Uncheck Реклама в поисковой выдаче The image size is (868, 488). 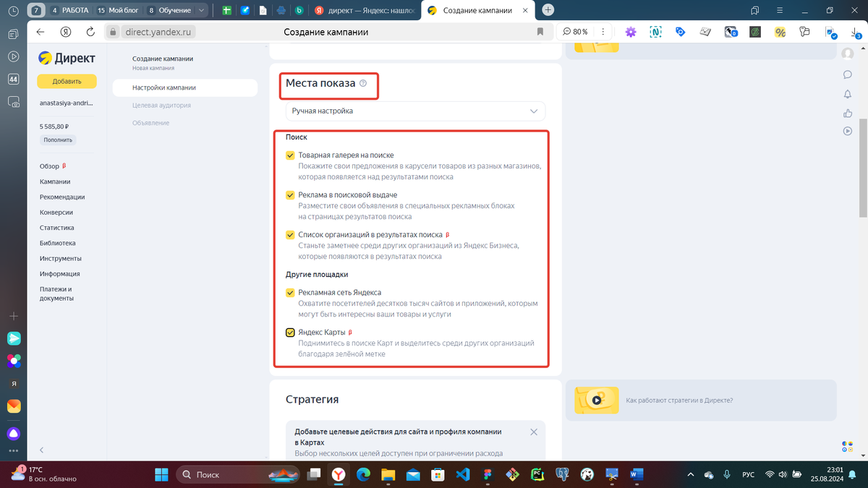pos(290,195)
